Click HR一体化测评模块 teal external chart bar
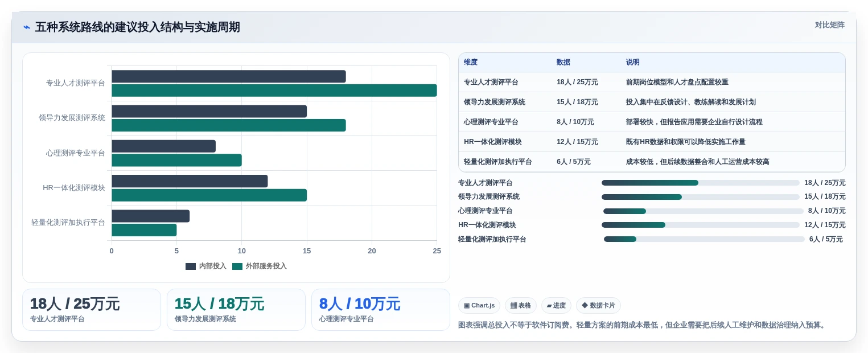 [209, 195]
